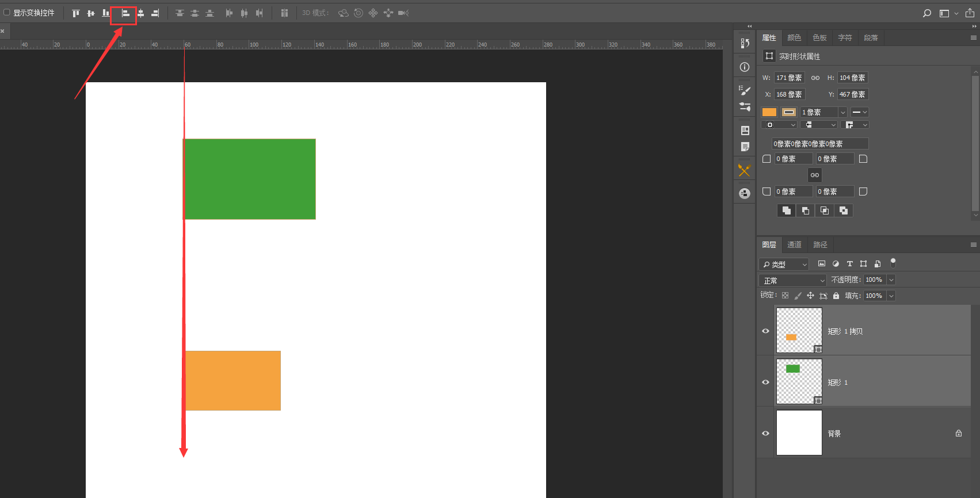
Task: Switch to the 路径 tab
Action: tap(820, 245)
